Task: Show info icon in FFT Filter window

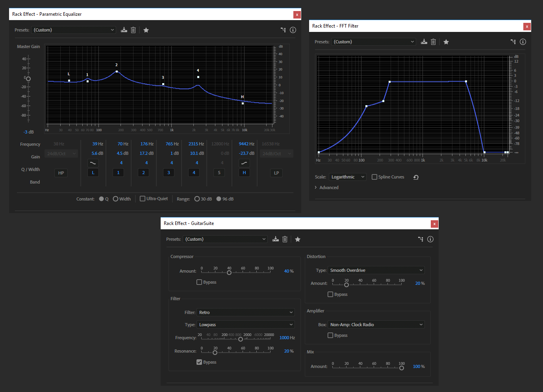Action: 523,42
